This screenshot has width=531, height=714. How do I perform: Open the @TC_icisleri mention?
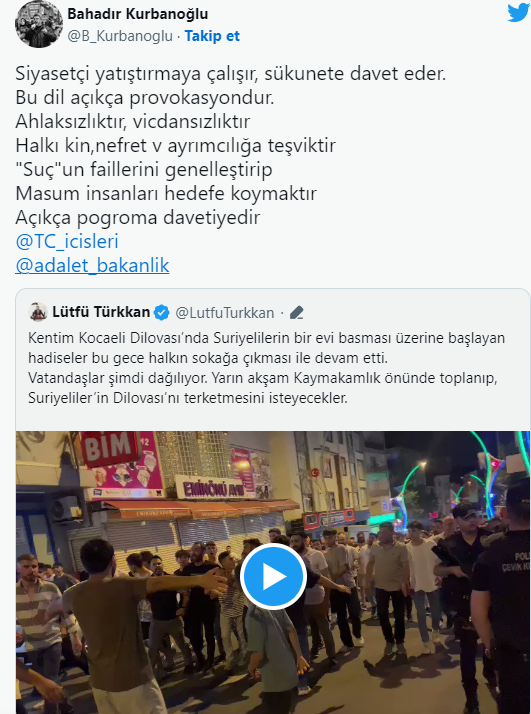67,242
